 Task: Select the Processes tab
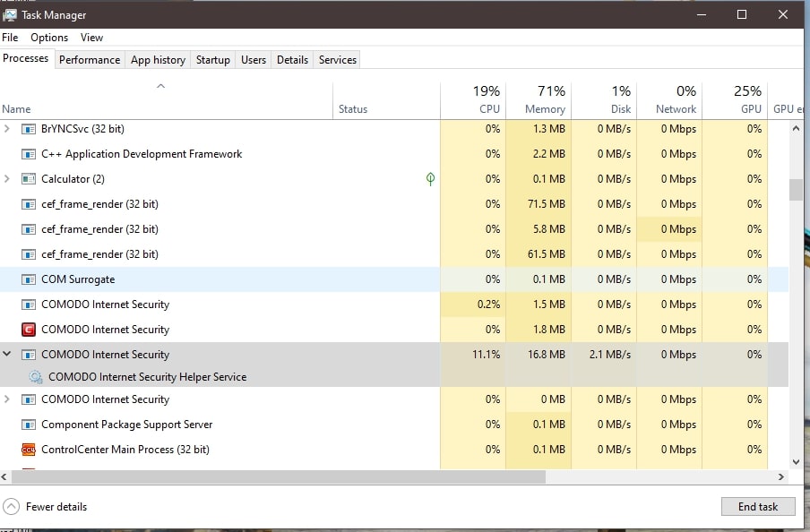pos(26,58)
